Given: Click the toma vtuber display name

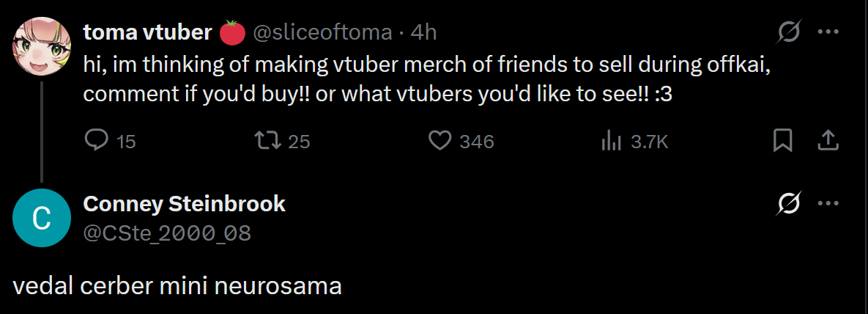Looking at the screenshot, I should click(148, 32).
